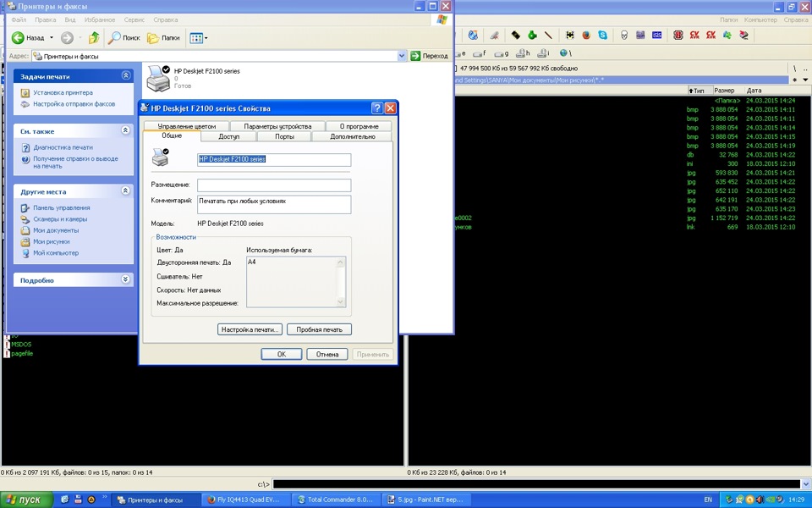This screenshot has height=508, width=812.
Task: Click the skull icon in Total Commander toolbar
Action: point(624,36)
